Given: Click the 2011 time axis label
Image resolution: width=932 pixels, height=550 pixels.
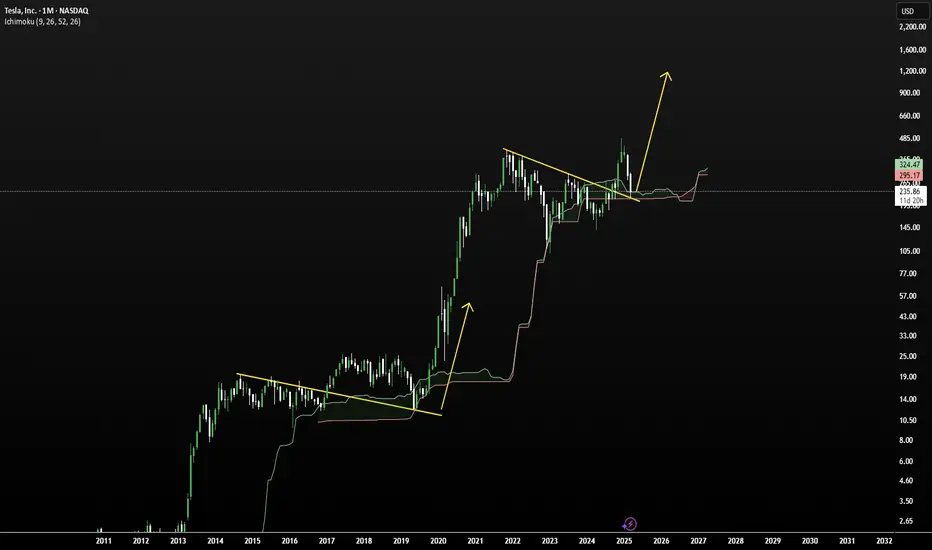Looking at the screenshot, I should [x=103, y=541].
